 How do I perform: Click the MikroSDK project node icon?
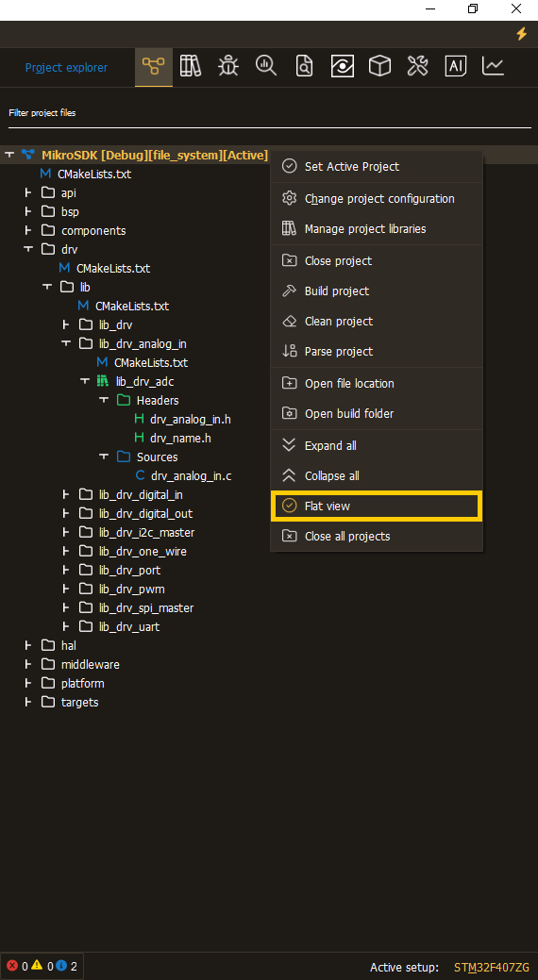(x=27, y=155)
